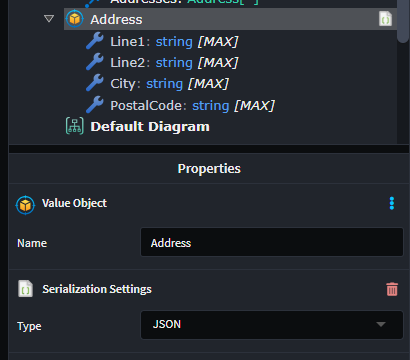Select the Line2 string attribute
This screenshot has height=360, width=410.
pyautogui.click(x=174, y=63)
